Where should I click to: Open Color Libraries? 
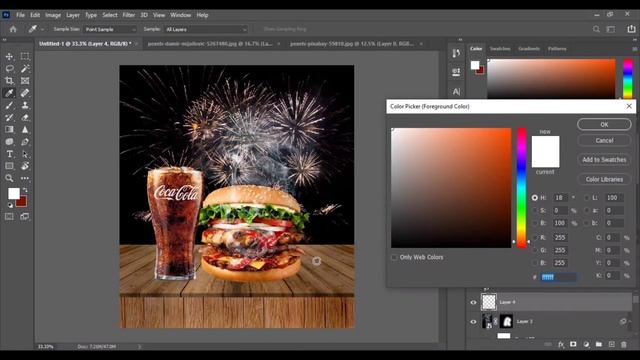click(x=604, y=179)
